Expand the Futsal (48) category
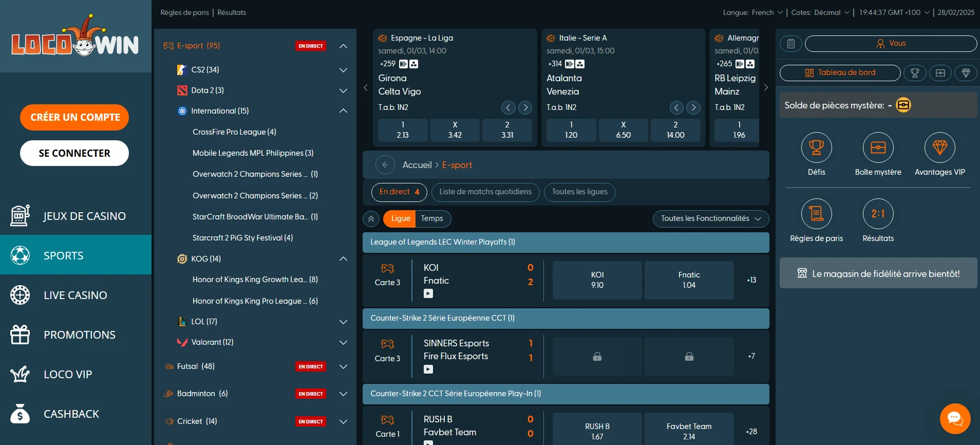 [x=344, y=366]
